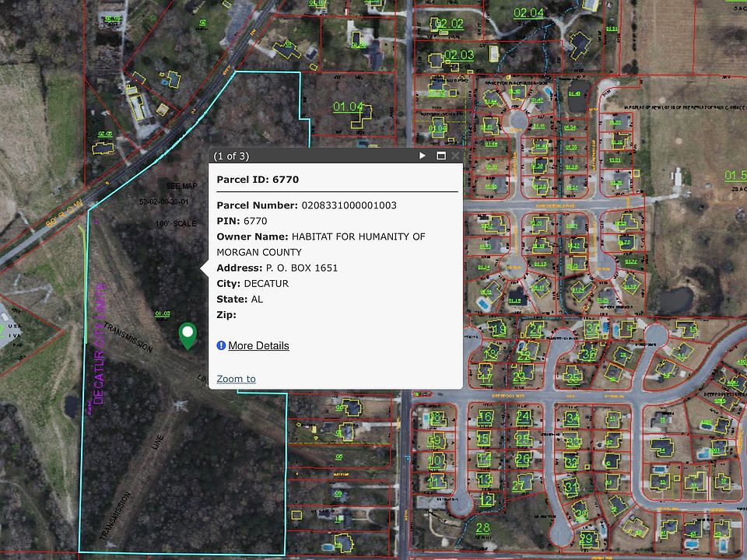The image size is (747, 560).
Task: Select map parcel labeled 01.04
Action: pos(349,107)
